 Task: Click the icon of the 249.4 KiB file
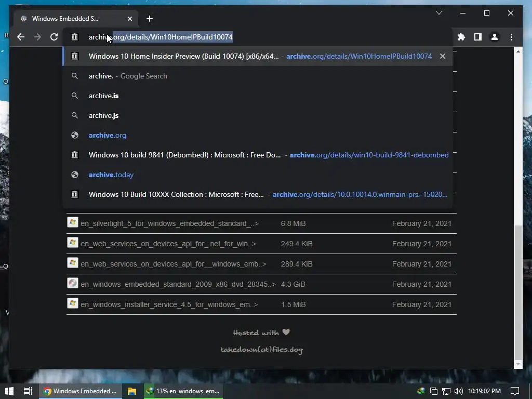(73, 243)
